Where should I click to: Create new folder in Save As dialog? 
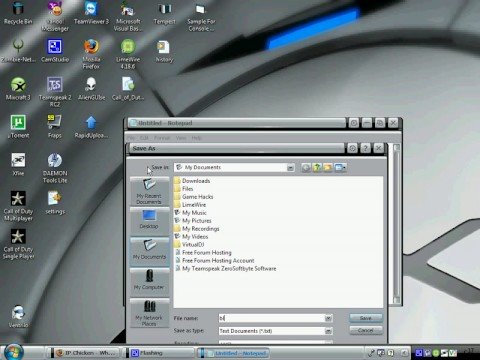point(328,167)
